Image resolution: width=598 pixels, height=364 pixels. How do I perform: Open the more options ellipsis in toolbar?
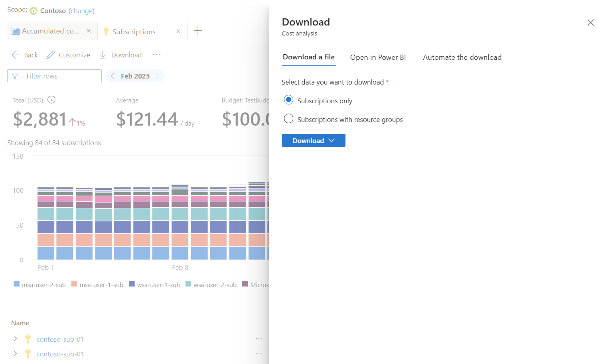156,55
